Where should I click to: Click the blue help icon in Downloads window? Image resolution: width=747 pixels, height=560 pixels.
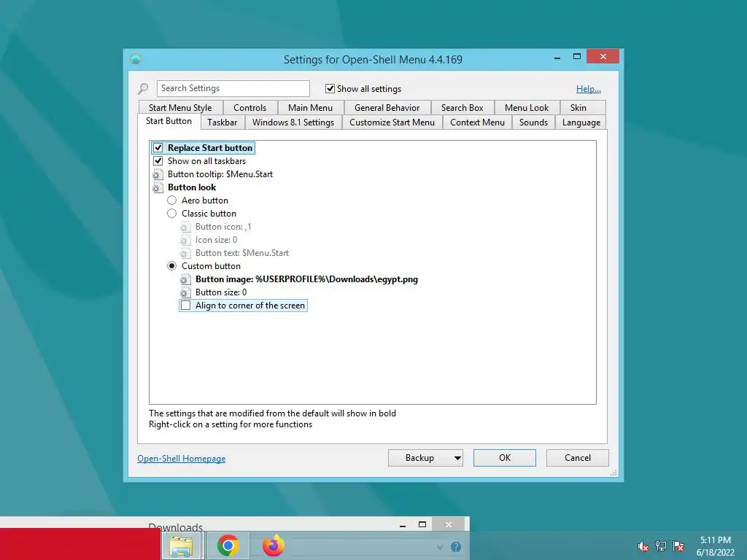456,547
